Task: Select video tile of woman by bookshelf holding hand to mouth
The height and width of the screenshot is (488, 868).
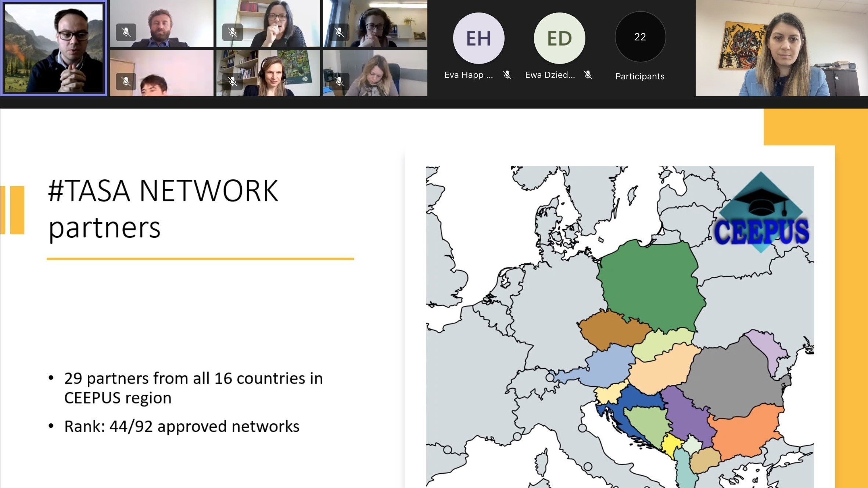Action: coord(268,24)
